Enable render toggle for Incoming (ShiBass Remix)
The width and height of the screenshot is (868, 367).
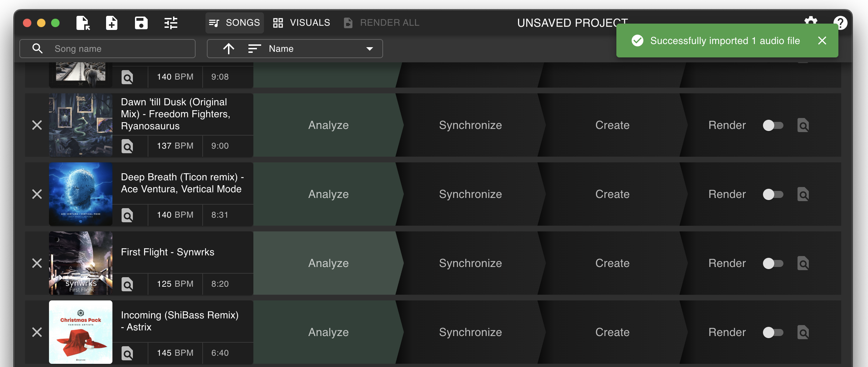tap(773, 332)
